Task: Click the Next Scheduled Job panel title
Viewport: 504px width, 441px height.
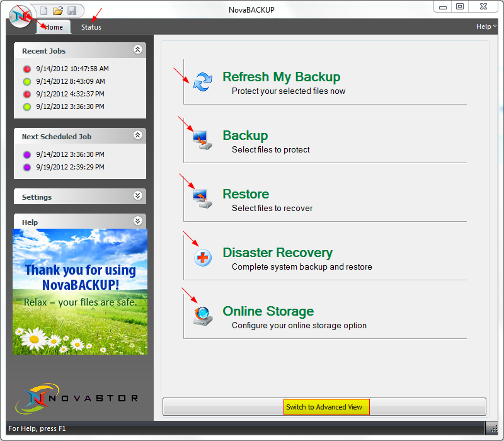Action: pyautogui.click(x=57, y=137)
